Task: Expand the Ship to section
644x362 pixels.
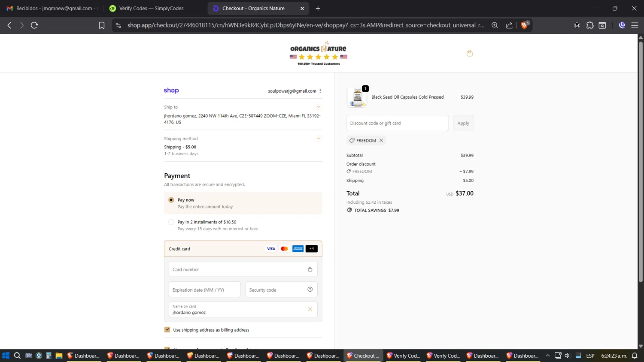Action: tap(319, 107)
